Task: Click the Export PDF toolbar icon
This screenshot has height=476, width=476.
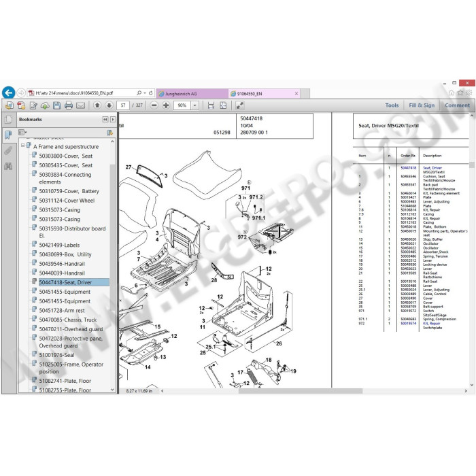Action: (x=10, y=105)
